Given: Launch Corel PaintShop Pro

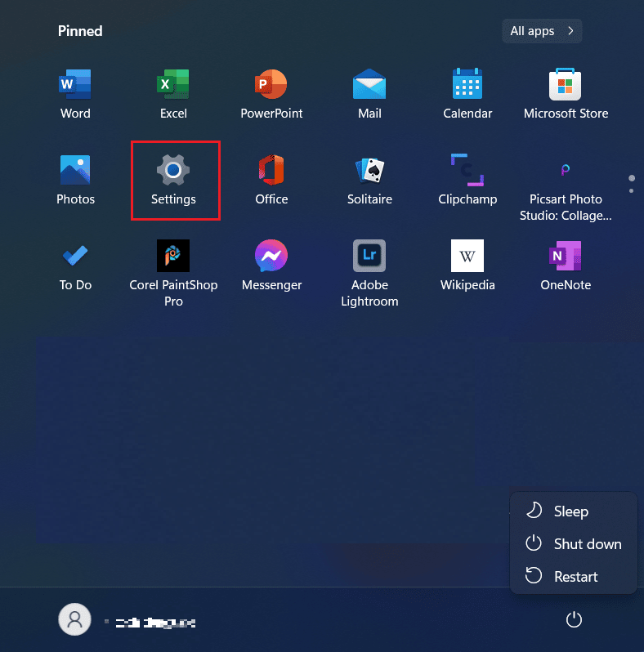Looking at the screenshot, I should coord(173,274).
